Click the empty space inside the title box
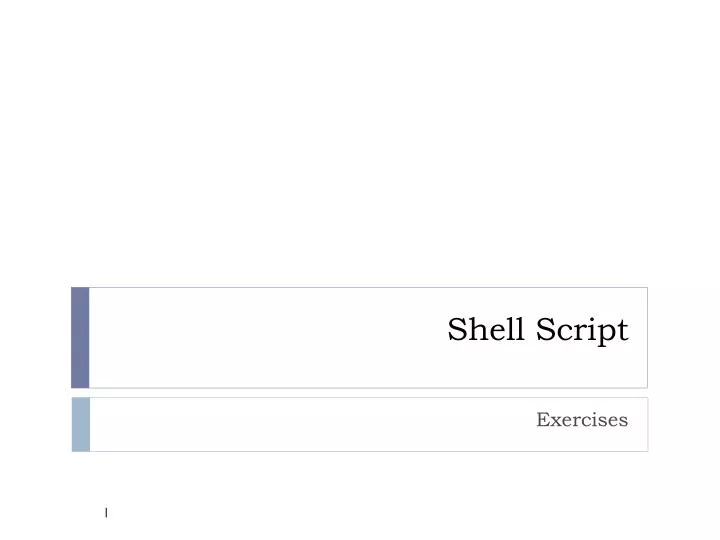Viewport: 720px width, 540px height. 266,338
